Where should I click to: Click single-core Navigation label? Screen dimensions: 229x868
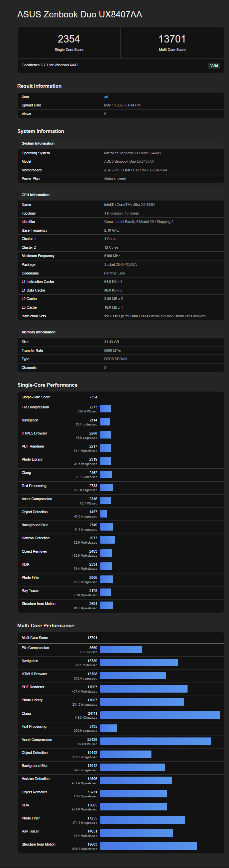pos(30,420)
